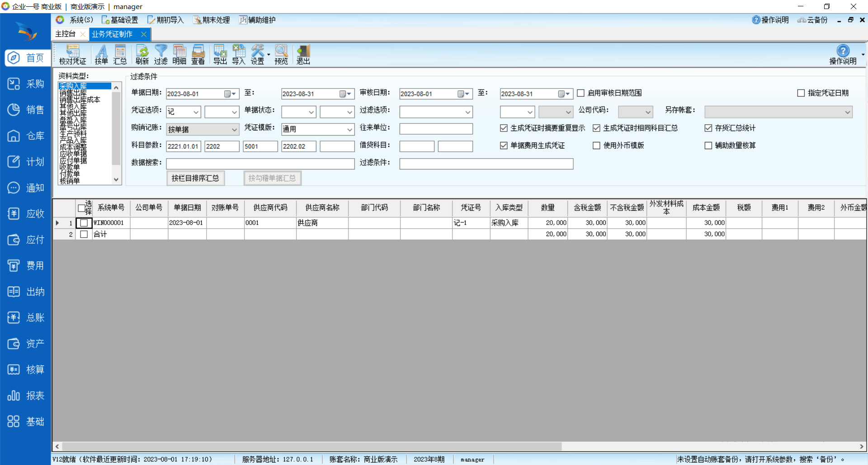Open the 期末处理 menu
868x465 pixels.
(x=212, y=20)
